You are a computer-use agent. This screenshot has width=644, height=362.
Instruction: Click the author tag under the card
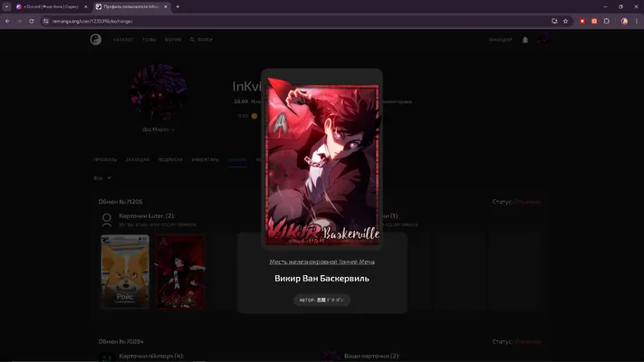tap(322, 300)
